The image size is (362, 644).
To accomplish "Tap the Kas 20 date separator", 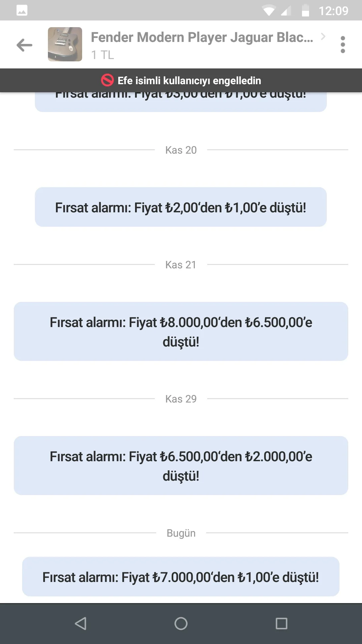I will point(181,150).
